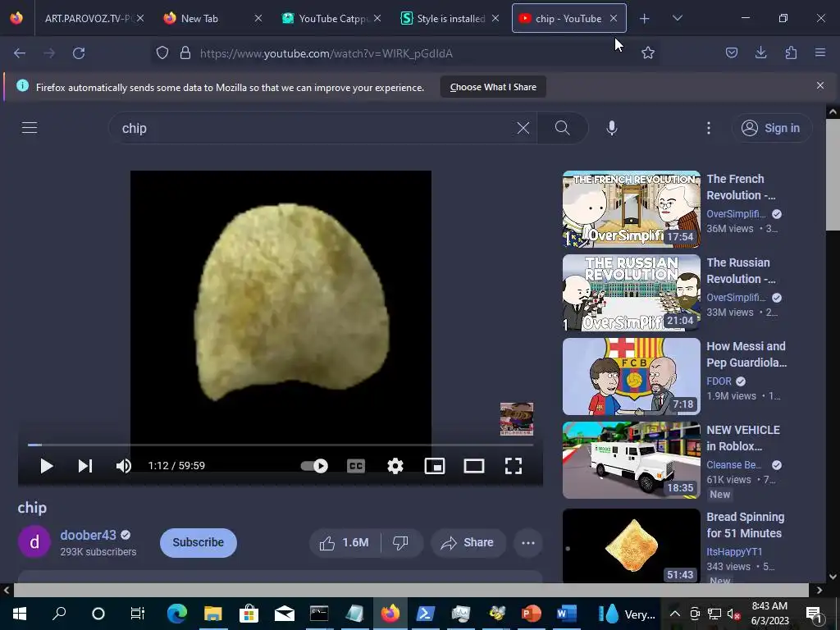The width and height of the screenshot is (840, 630).
Task: Close the chip - YouTube tab
Action: coord(614,18)
